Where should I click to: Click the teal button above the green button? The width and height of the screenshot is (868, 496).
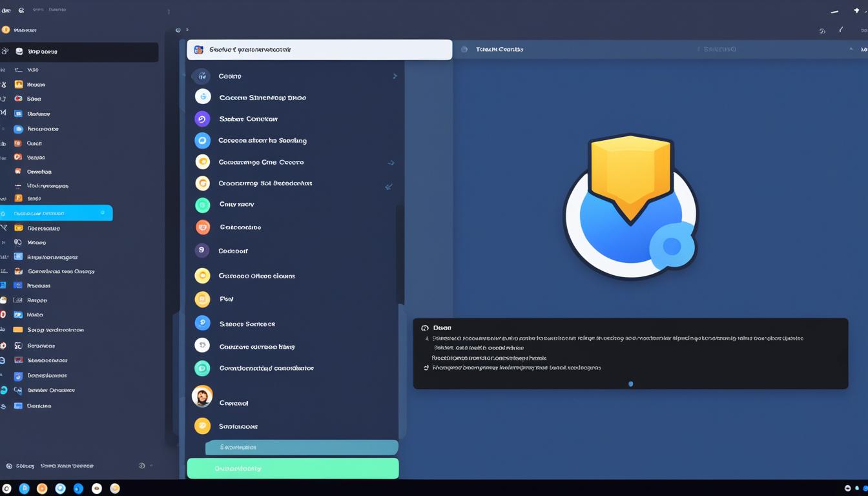coord(302,447)
